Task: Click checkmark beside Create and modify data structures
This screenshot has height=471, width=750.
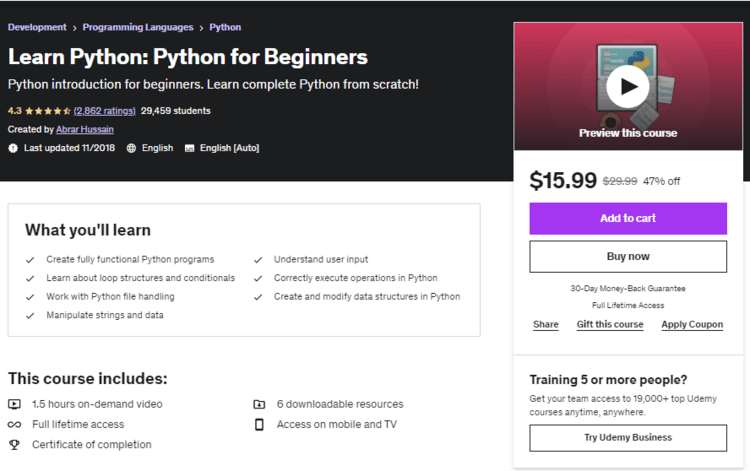Action: [x=258, y=297]
